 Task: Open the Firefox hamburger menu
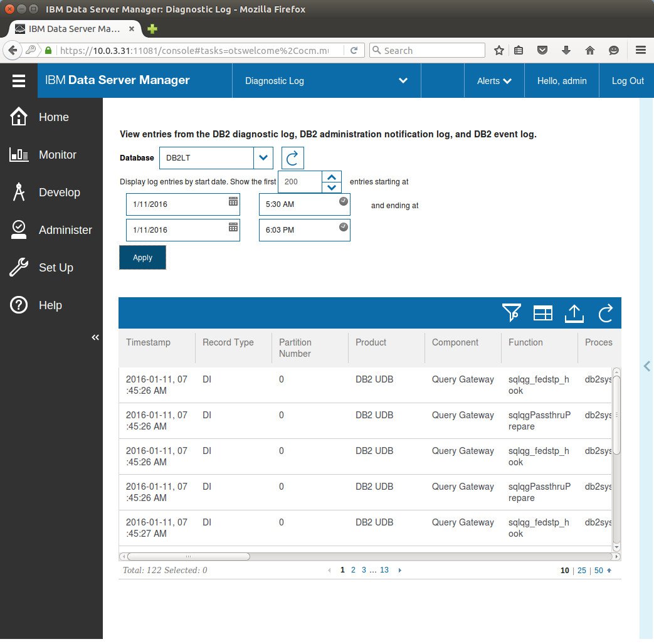pyautogui.click(x=641, y=50)
